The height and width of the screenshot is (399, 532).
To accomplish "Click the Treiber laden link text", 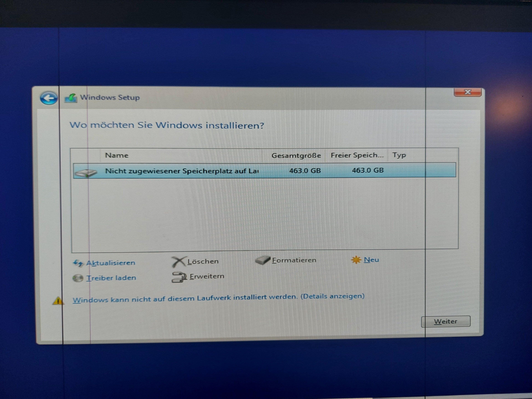I will (x=111, y=278).
